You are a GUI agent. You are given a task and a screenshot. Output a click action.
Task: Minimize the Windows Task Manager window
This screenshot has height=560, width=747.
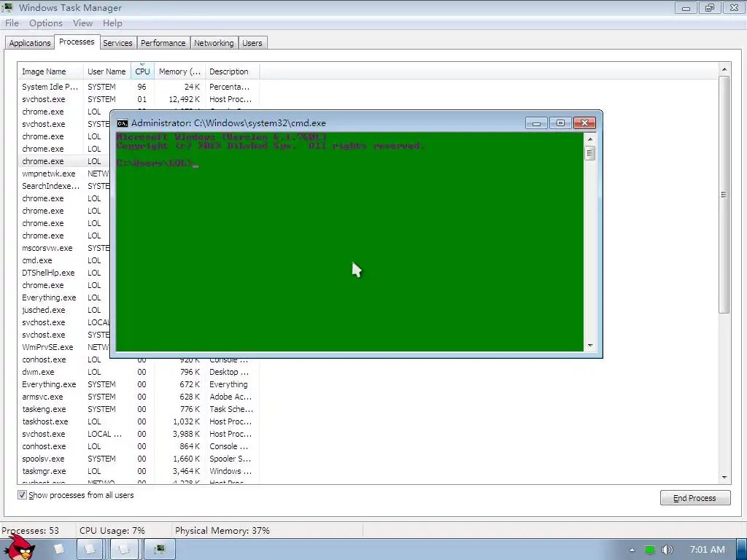[x=686, y=8]
